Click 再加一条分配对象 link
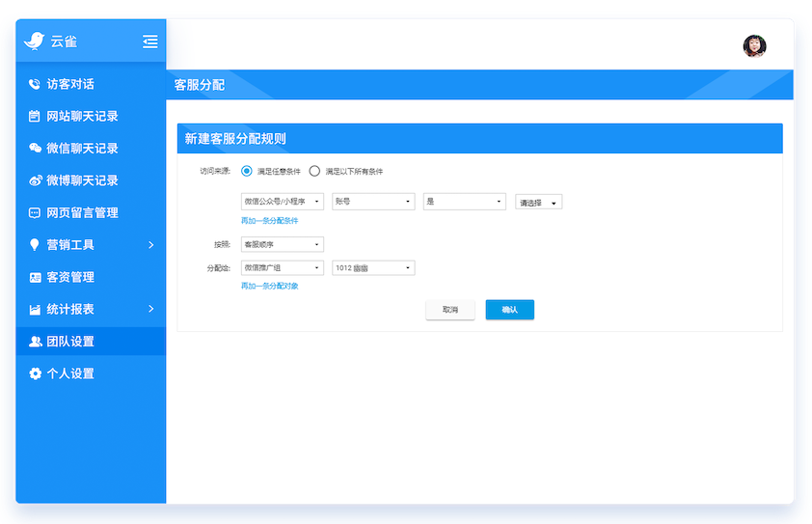 [269, 286]
